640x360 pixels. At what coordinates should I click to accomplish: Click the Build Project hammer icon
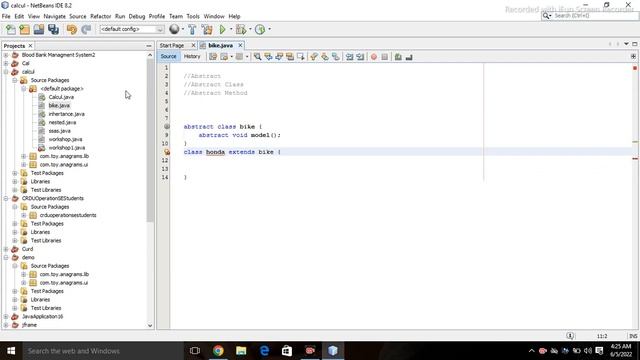coord(192,29)
